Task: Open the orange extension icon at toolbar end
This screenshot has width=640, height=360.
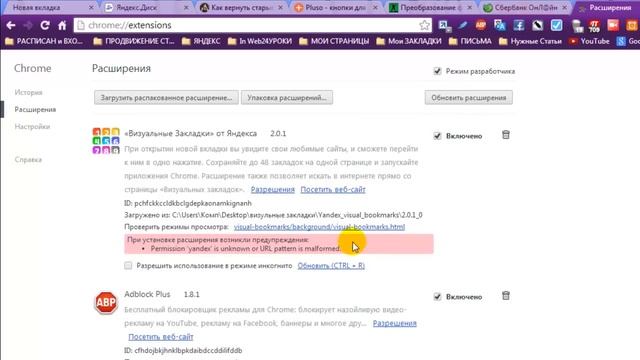Action: pos(632,25)
